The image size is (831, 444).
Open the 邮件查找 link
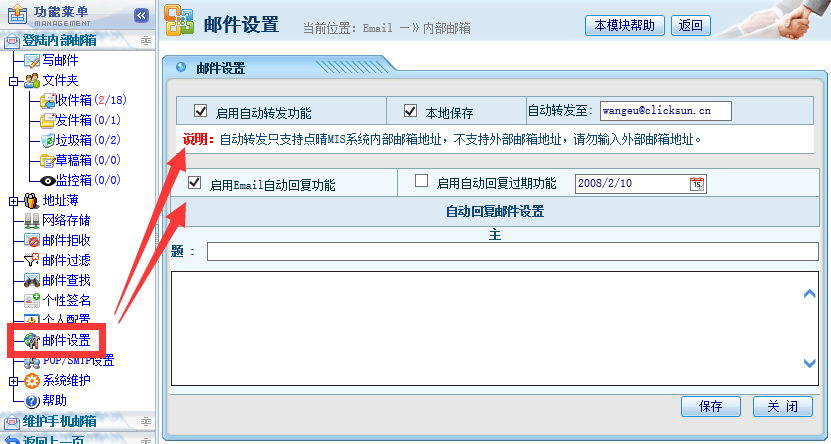click(x=66, y=280)
